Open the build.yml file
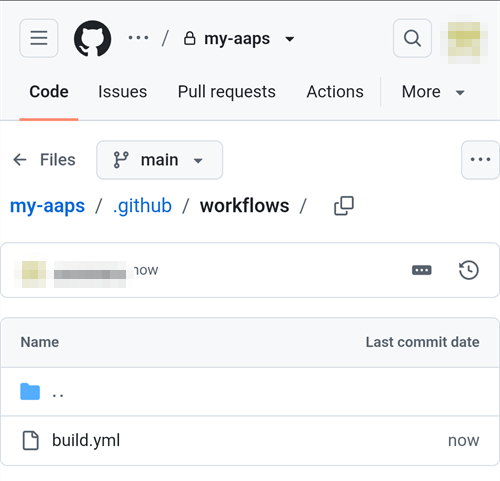 [86, 440]
